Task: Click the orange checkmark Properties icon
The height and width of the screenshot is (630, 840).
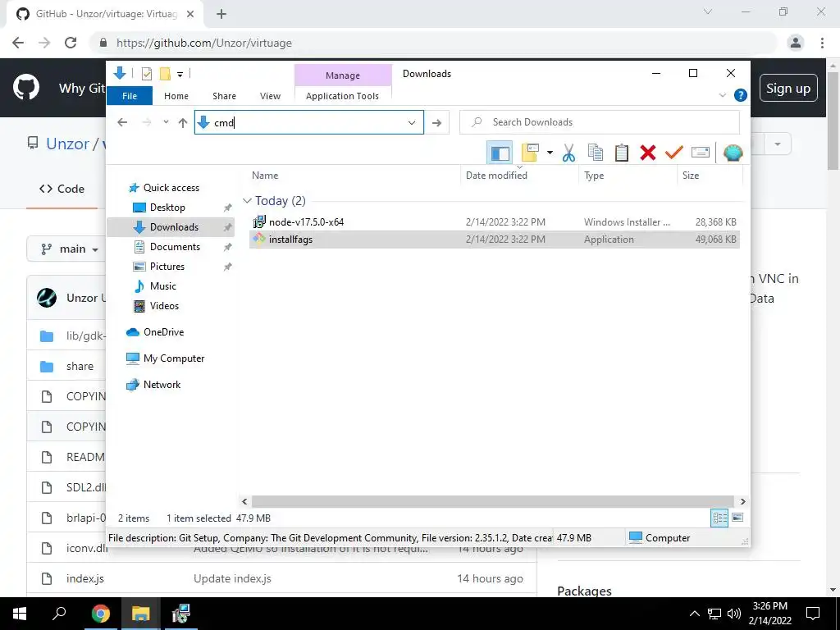Action: coord(674,153)
